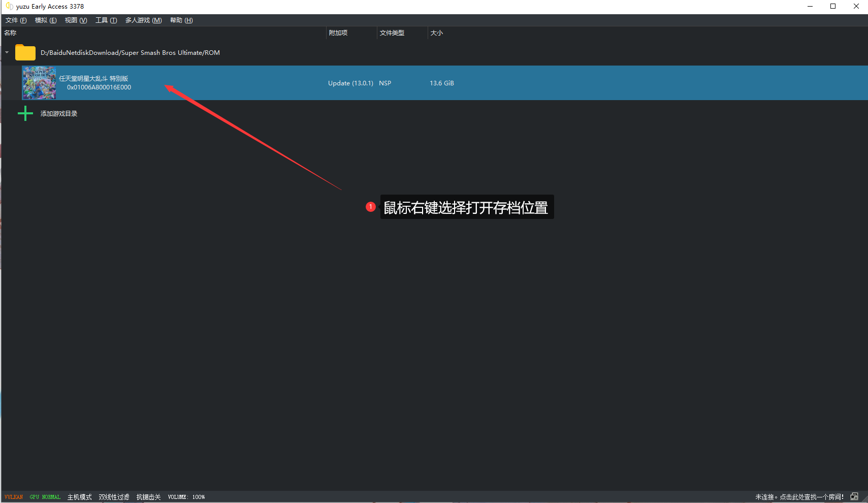Click the Update (13.0.1) add-on cell

click(350, 83)
